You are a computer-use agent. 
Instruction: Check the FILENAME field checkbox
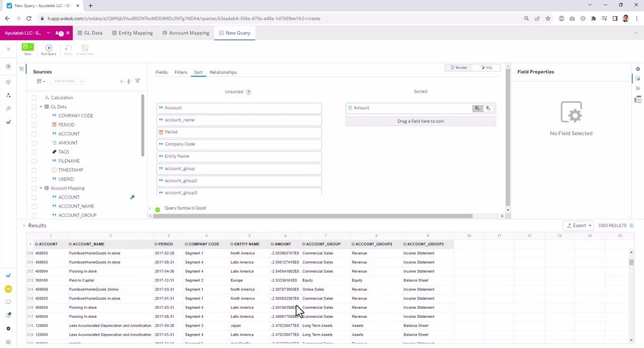coord(34,161)
